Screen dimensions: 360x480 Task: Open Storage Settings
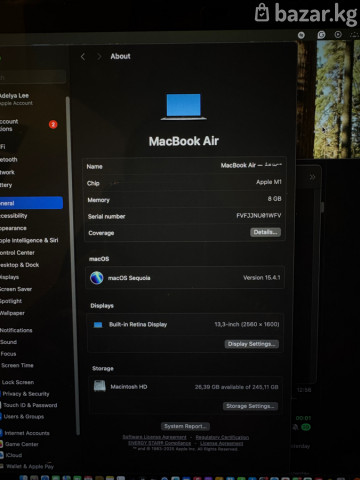coord(250,406)
